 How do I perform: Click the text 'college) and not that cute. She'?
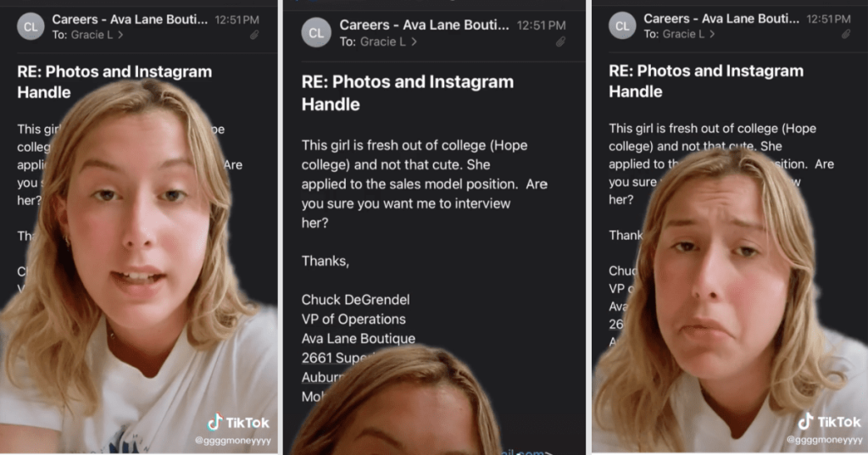point(396,165)
